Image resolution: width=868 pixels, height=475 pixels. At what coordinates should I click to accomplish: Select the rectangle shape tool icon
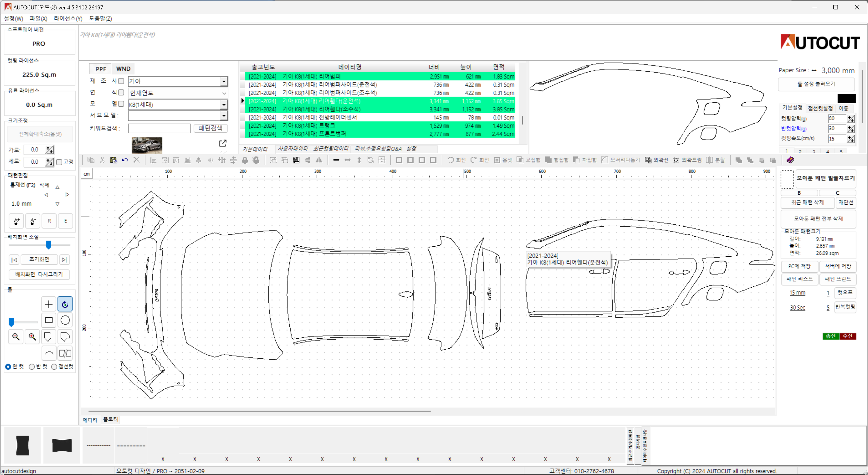[49, 320]
